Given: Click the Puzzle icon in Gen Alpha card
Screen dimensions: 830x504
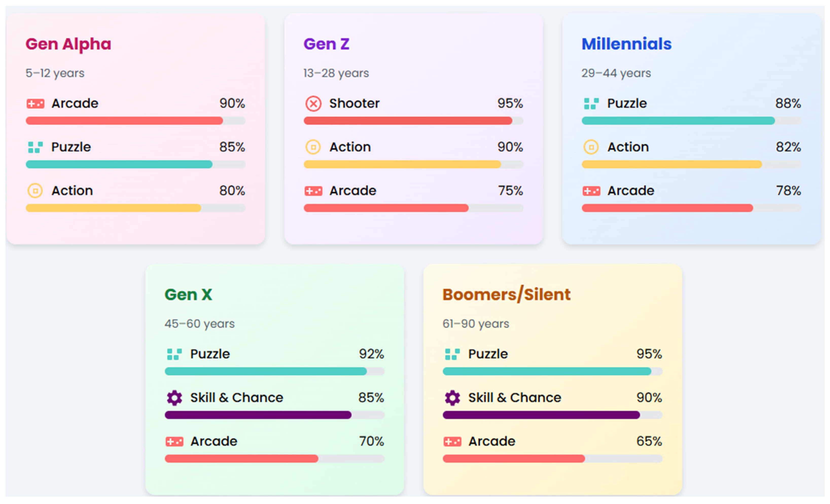Looking at the screenshot, I should point(35,147).
